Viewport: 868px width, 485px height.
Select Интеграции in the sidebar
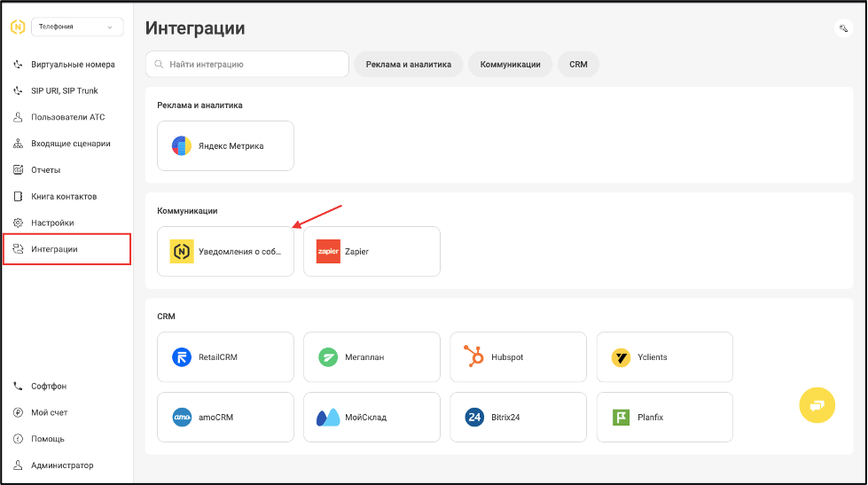(x=66, y=249)
